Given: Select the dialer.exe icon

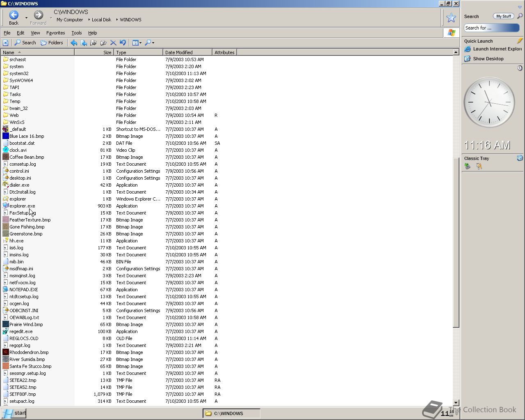Looking at the screenshot, I should point(6,185).
